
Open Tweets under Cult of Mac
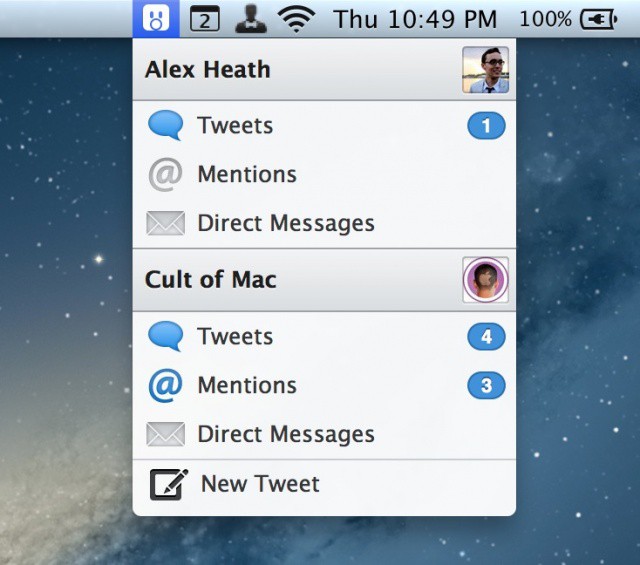[x=324, y=336]
